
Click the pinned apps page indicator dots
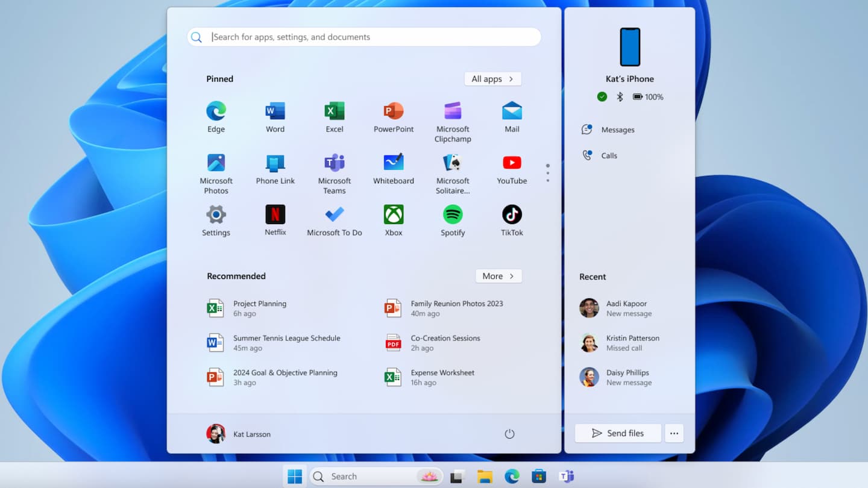[x=547, y=173]
